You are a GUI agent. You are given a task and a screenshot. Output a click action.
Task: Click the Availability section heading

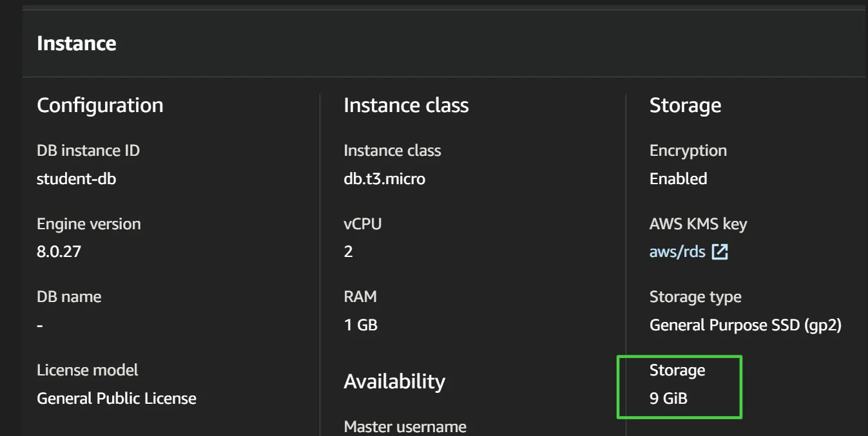pyautogui.click(x=394, y=381)
